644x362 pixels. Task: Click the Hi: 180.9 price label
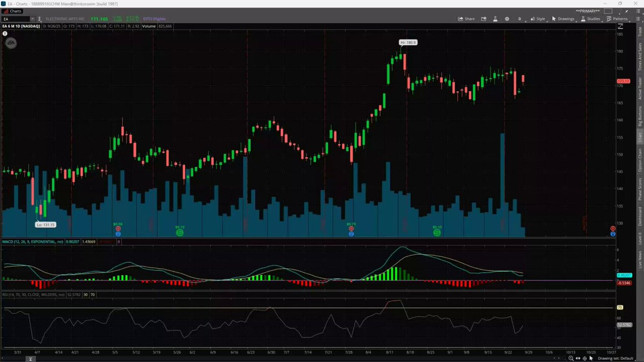pyautogui.click(x=408, y=42)
